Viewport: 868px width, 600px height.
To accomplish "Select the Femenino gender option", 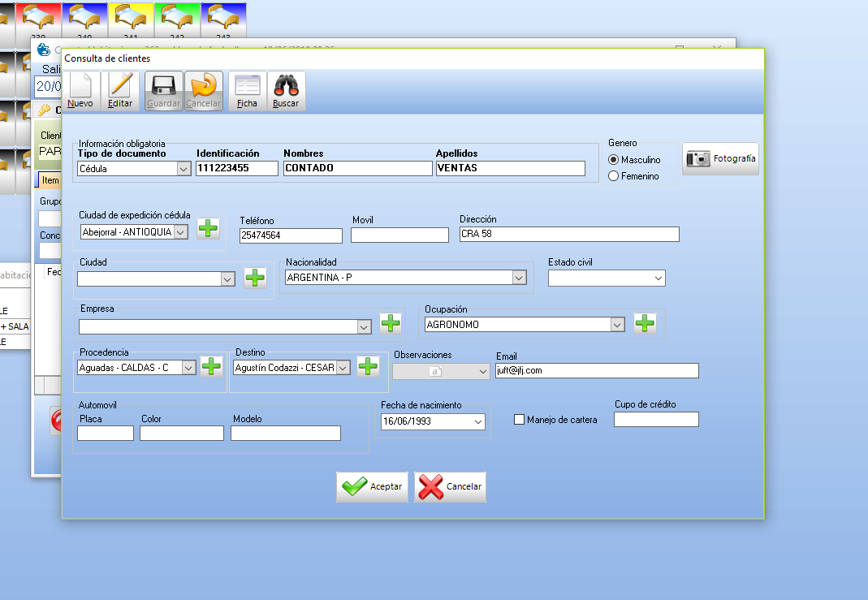I will tap(614, 176).
